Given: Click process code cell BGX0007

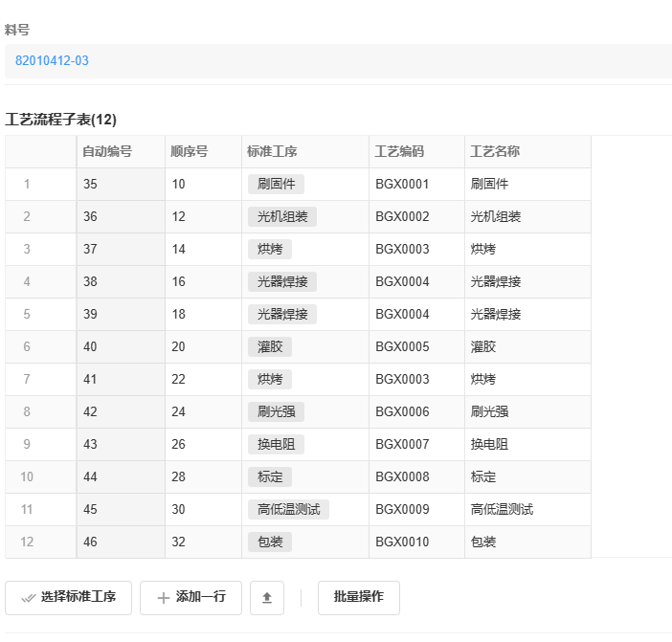Looking at the screenshot, I should (x=402, y=444).
